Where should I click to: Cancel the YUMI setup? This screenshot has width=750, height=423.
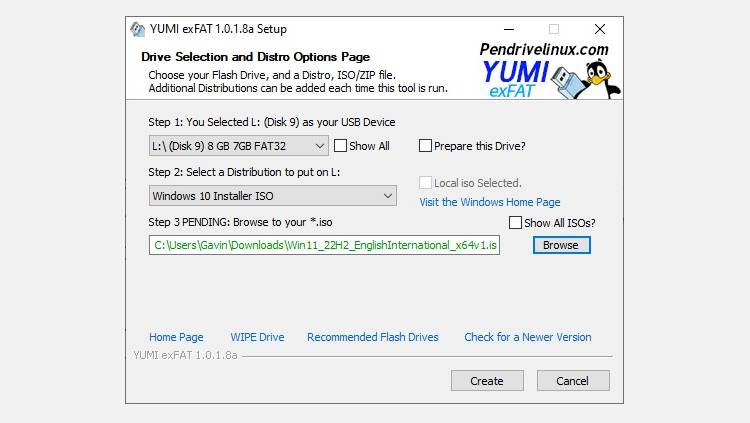[x=573, y=380]
